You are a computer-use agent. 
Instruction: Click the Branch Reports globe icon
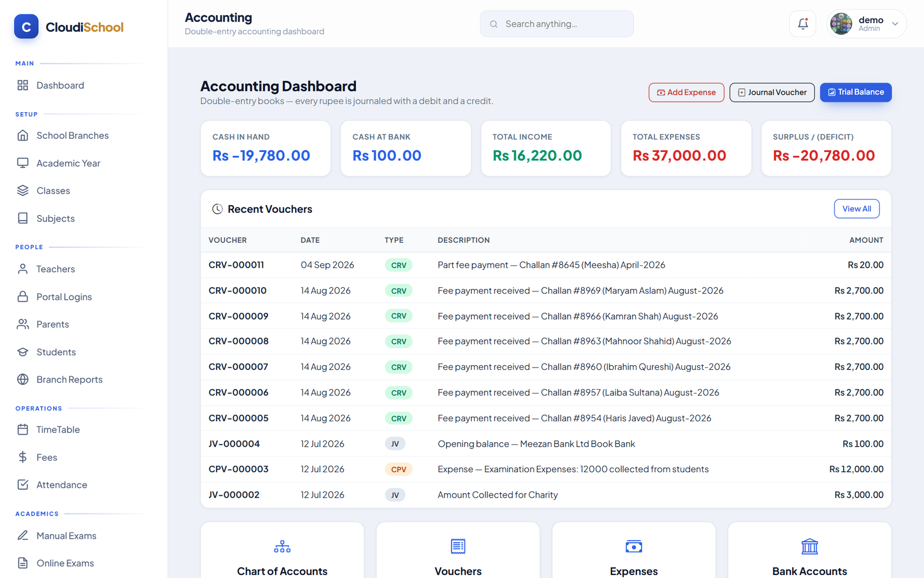pyautogui.click(x=23, y=379)
